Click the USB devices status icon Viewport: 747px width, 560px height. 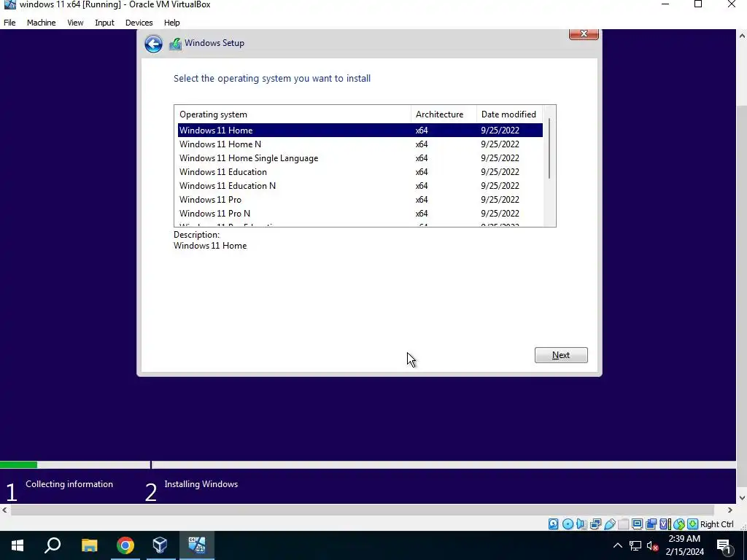(609, 524)
